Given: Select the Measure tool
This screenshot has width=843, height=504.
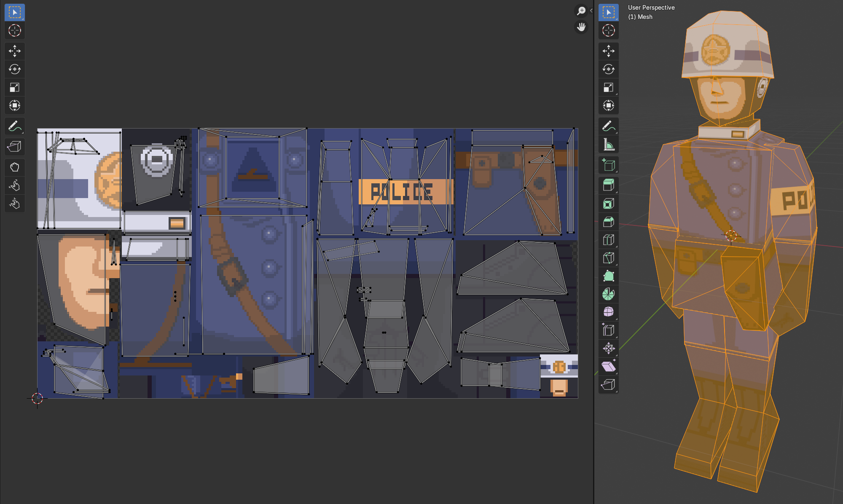Looking at the screenshot, I should click(x=609, y=144).
